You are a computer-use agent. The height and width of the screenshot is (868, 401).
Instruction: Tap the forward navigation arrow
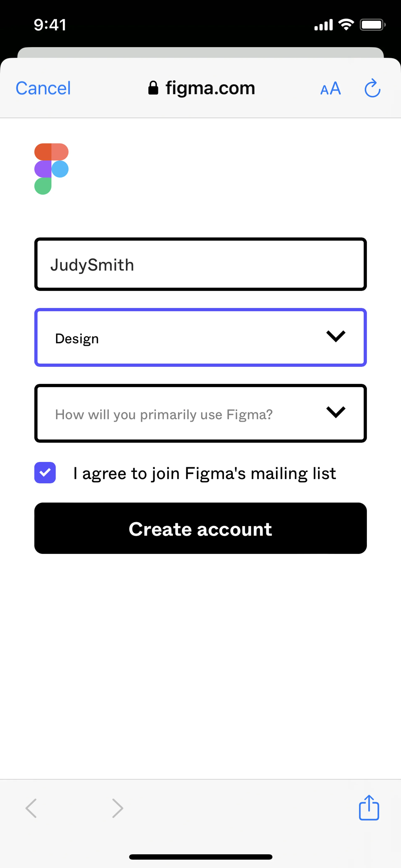coord(118,808)
